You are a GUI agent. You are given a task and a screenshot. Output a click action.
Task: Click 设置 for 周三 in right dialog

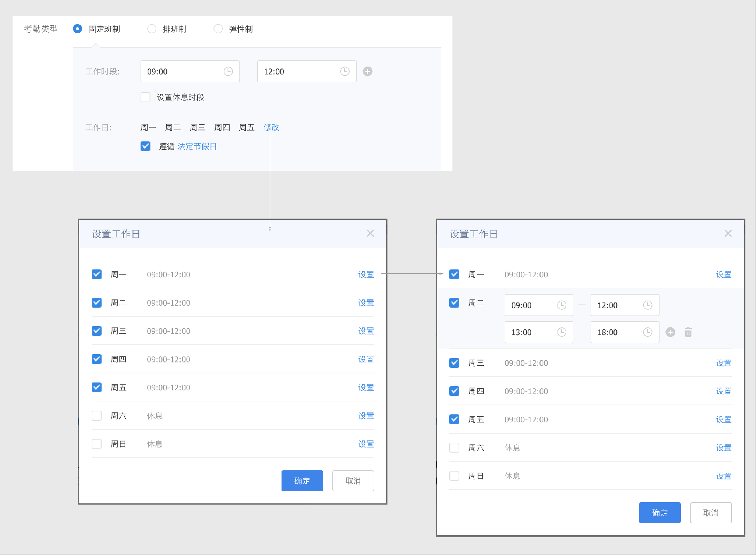tap(724, 363)
